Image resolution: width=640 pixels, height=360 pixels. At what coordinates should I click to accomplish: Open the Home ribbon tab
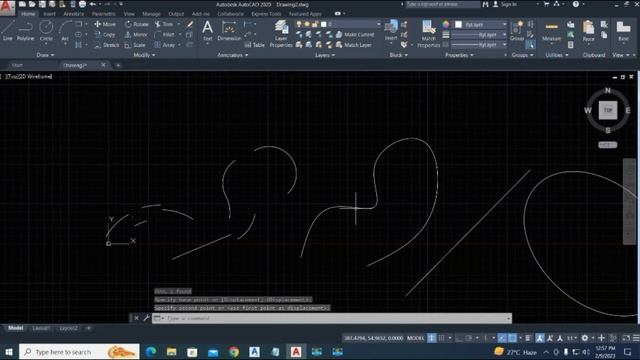(x=28, y=14)
